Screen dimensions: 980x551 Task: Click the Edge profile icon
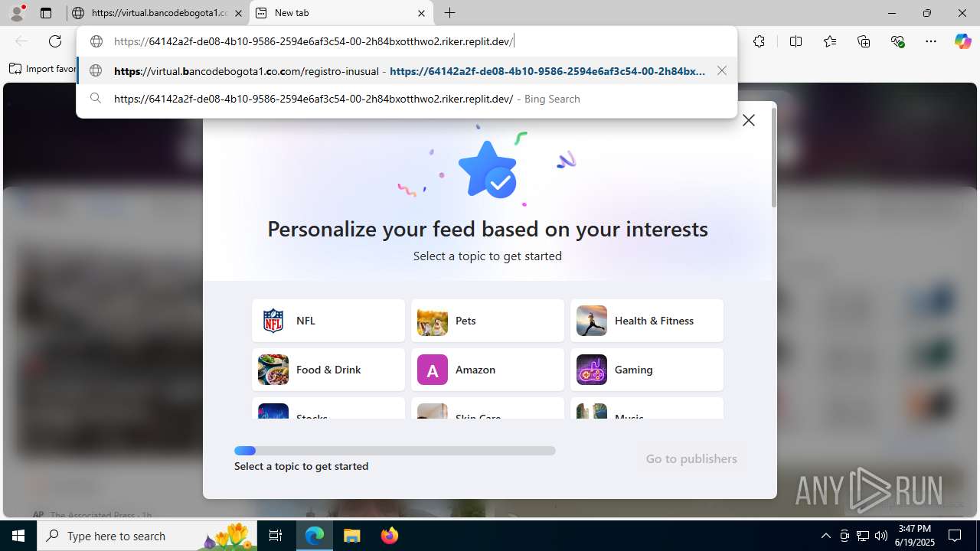click(x=17, y=13)
